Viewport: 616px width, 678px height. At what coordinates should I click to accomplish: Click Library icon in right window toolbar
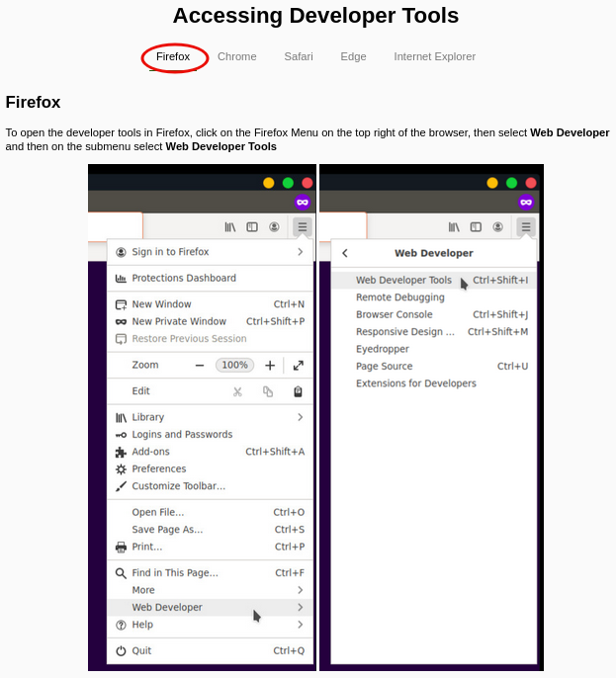click(454, 227)
